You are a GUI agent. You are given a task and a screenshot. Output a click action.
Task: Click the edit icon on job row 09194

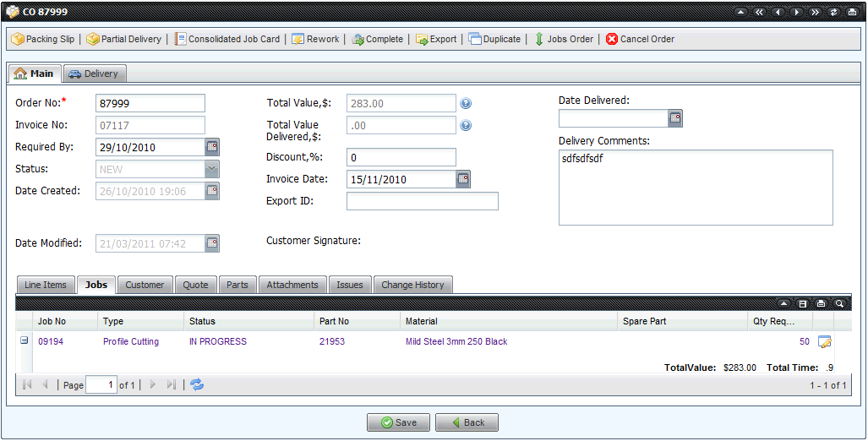[825, 342]
